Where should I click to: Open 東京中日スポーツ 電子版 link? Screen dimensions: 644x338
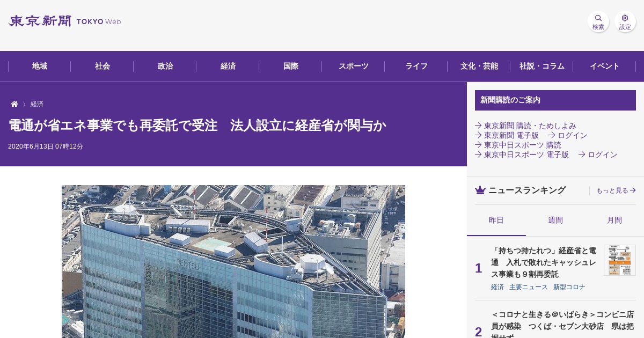click(x=522, y=155)
